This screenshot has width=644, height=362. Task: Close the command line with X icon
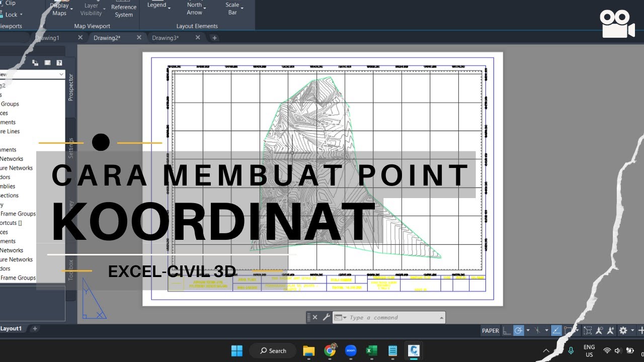(x=315, y=317)
